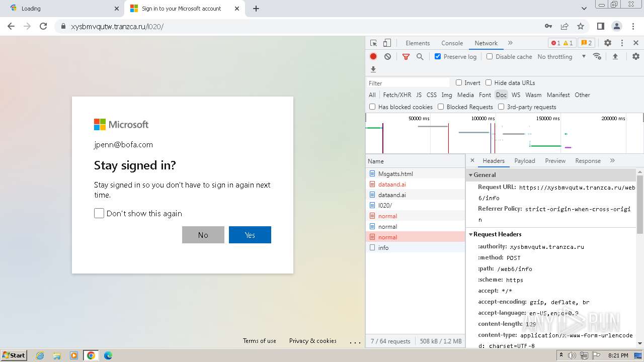Clear the network log

(387, 57)
